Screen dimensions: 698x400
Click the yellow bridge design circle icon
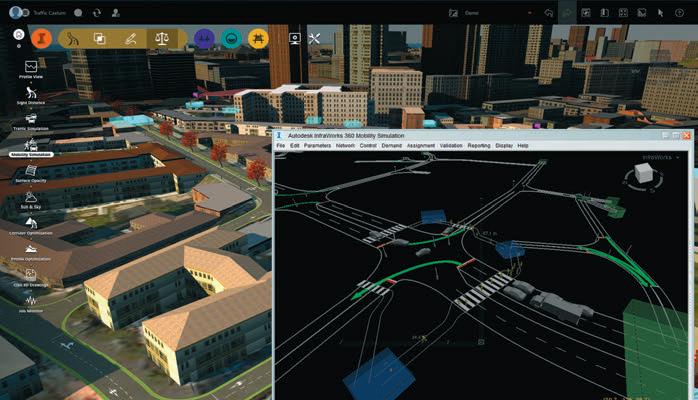[x=258, y=39]
